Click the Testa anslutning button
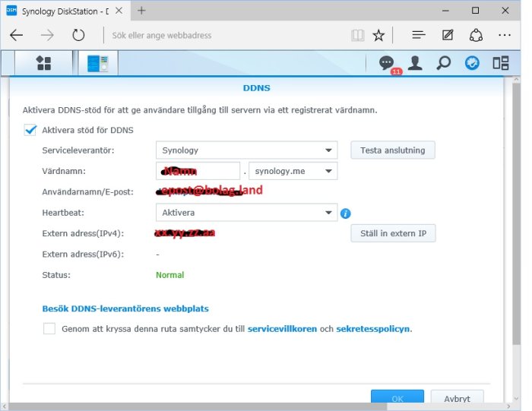 (x=393, y=150)
